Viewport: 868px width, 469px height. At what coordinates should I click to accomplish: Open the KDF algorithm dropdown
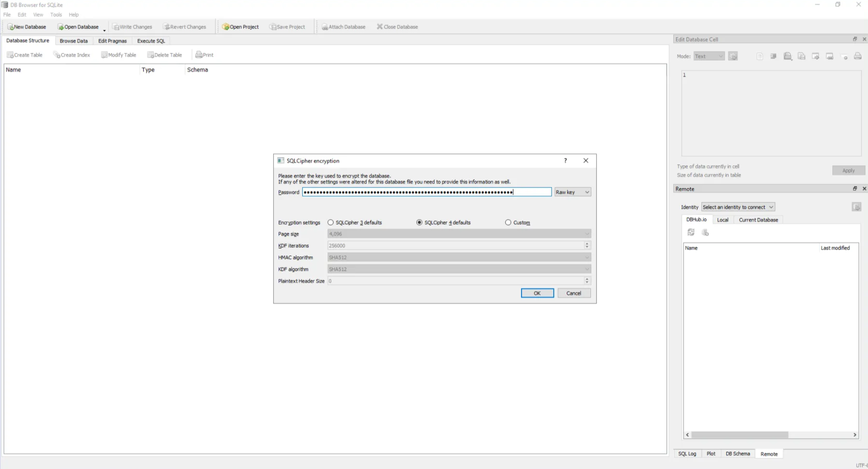[x=459, y=269]
